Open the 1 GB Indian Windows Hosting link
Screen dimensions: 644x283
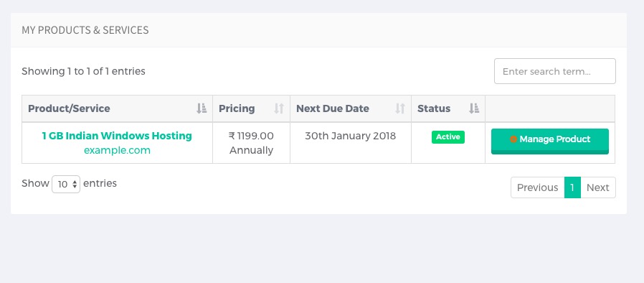(x=117, y=136)
